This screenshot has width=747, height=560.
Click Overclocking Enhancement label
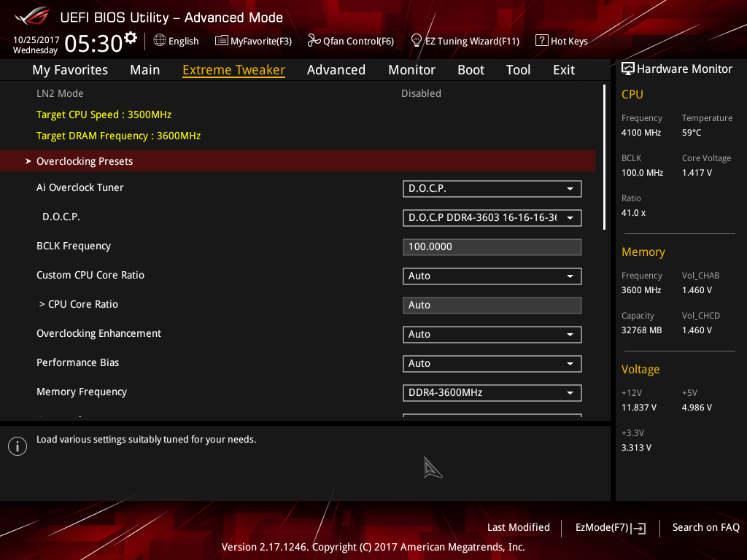99,333
